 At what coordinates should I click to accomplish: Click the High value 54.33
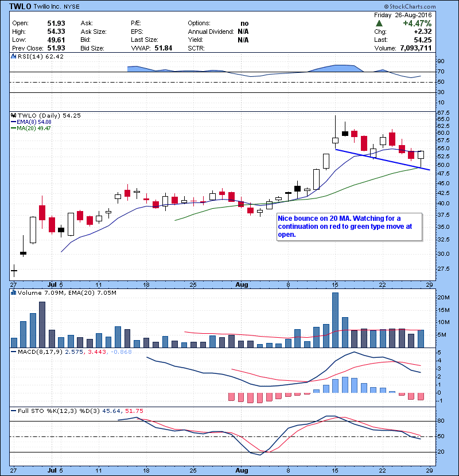(56, 32)
